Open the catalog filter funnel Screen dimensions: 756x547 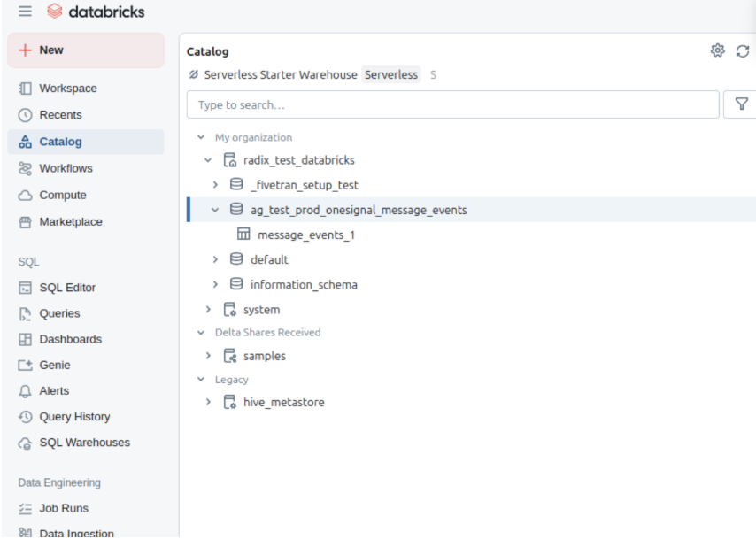(742, 104)
